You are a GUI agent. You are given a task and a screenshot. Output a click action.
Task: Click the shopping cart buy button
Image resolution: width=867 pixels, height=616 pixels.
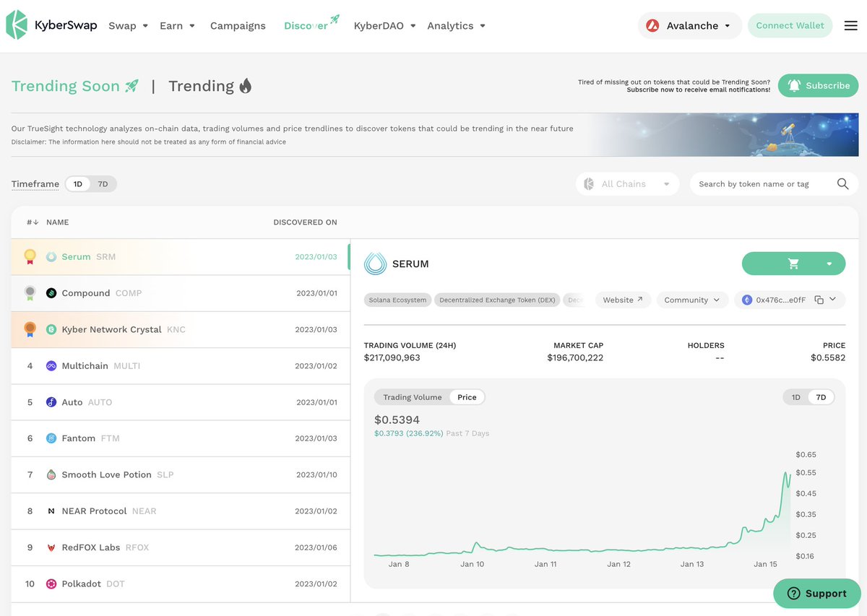793,264
